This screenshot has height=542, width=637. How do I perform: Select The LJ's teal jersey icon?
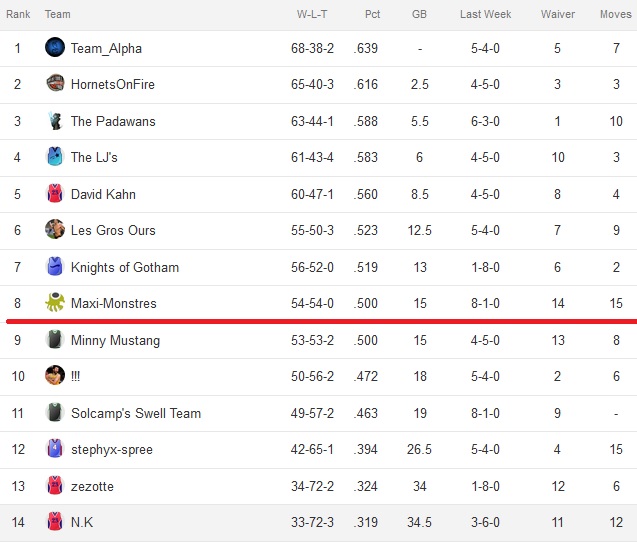click(x=55, y=156)
